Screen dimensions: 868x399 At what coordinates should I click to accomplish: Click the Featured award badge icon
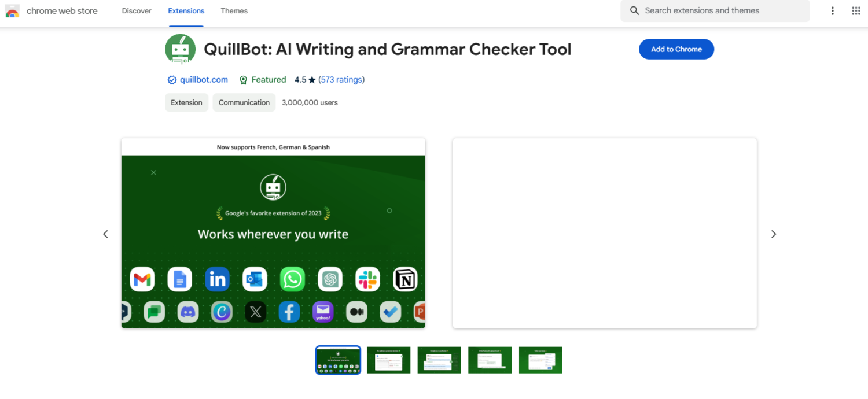(244, 80)
